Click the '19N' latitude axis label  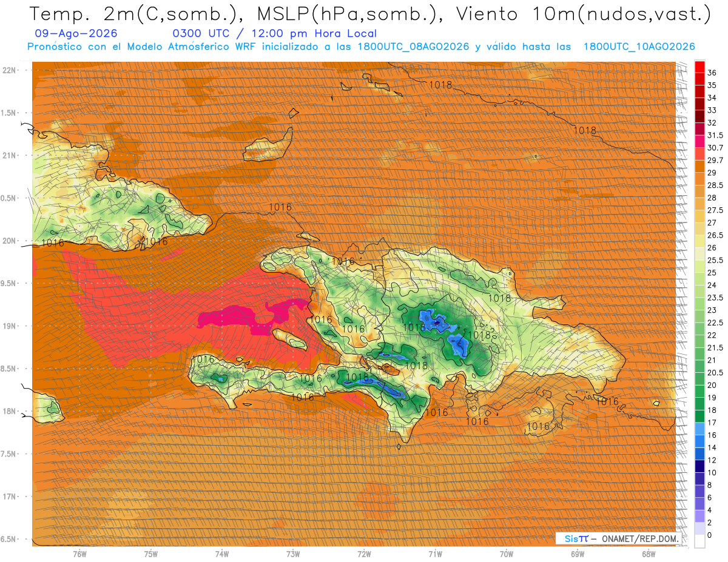9,326
